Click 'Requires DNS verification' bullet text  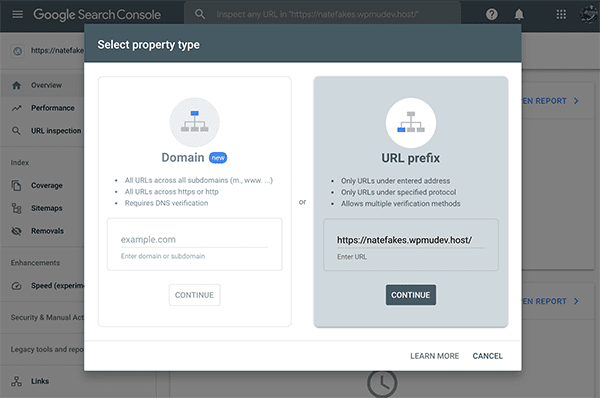point(166,203)
